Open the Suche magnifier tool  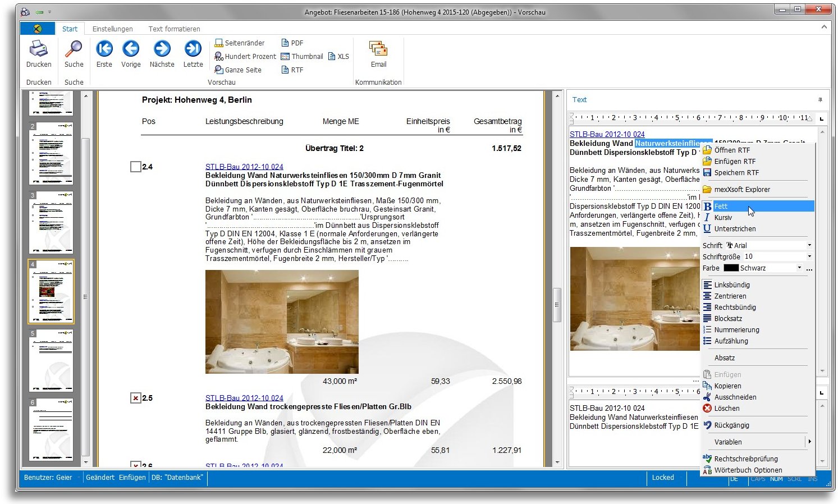click(x=74, y=54)
